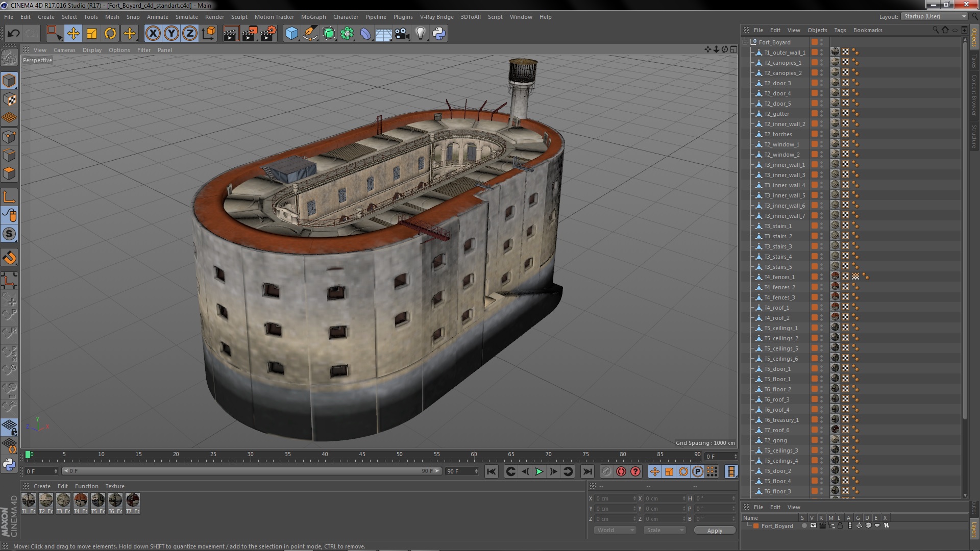Open the Takes side tab
980x551 pixels.
[x=974, y=61]
